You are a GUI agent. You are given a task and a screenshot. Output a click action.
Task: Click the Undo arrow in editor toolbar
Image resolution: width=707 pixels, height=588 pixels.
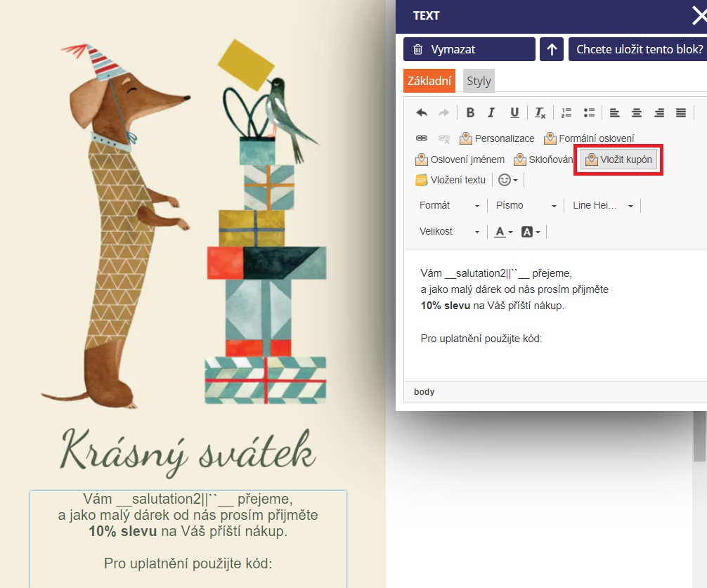(x=422, y=112)
